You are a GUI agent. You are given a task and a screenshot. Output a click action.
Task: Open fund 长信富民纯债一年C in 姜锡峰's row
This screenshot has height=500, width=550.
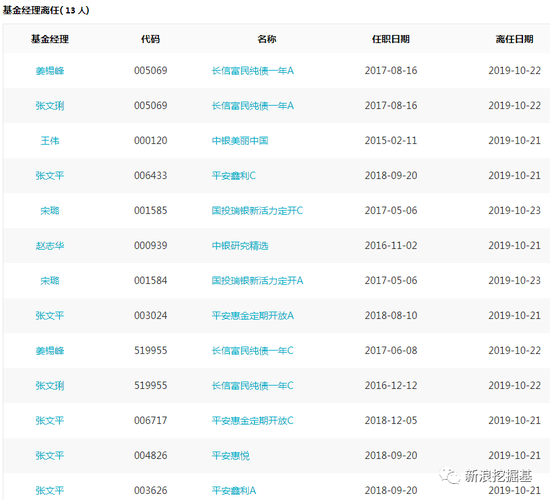pos(253,351)
